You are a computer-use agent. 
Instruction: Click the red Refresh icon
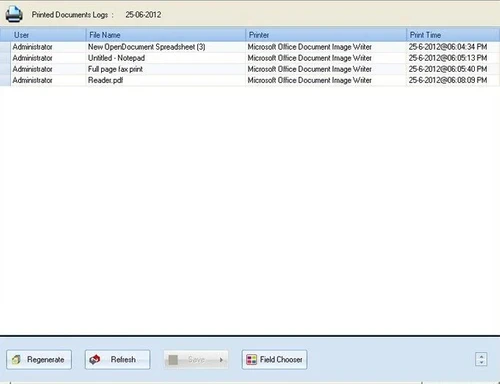[95, 360]
